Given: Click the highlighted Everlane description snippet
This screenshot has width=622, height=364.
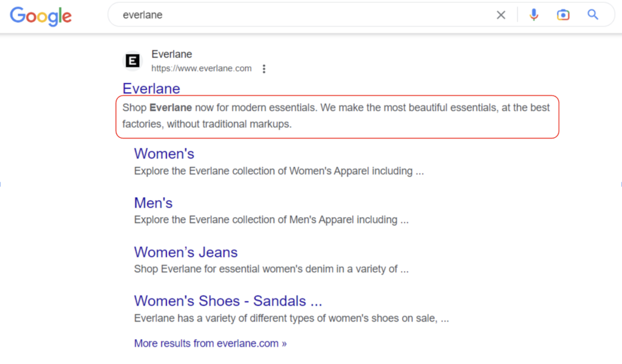Looking at the screenshot, I should pos(336,116).
